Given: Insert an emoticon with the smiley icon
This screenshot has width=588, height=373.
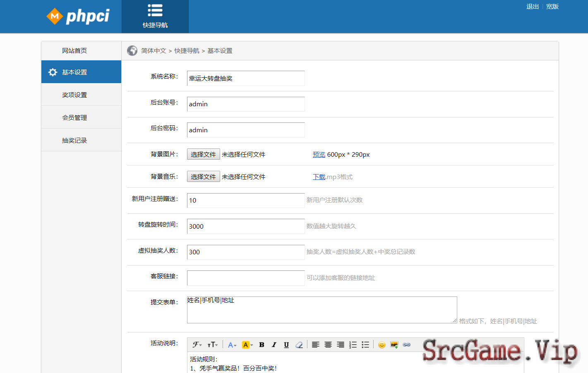Looking at the screenshot, I should pos(382,345).
